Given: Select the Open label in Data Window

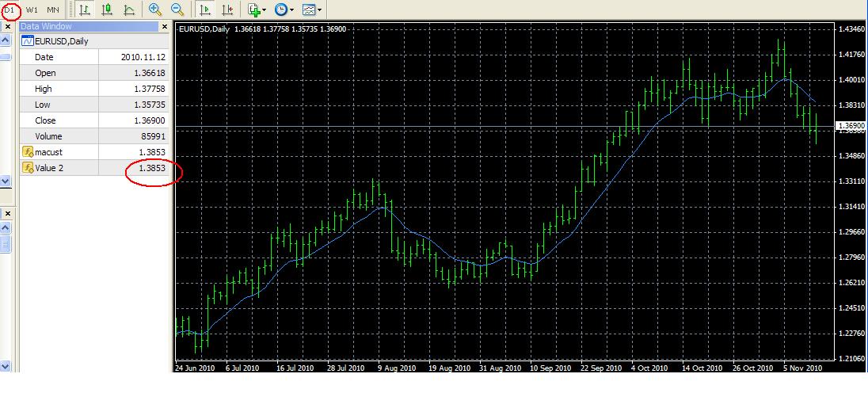Looking at the screenshot, I should [45, 73].
